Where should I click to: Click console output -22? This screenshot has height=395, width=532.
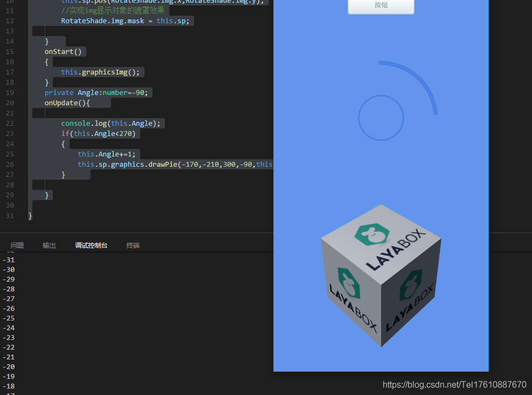(9, 348)
